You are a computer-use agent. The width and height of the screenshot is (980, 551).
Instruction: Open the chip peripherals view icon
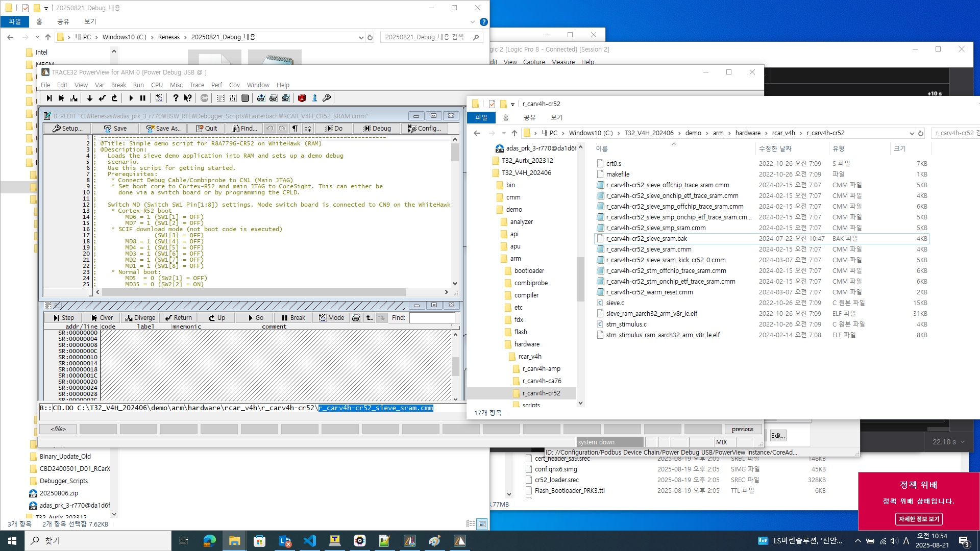(245, 98)
